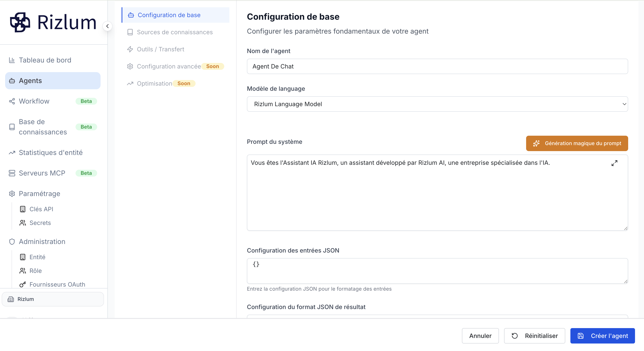The height and width of the screenshot is (351, 644).
Task: Click the Workflow share-nodes icon
Action: coord(12,101)
